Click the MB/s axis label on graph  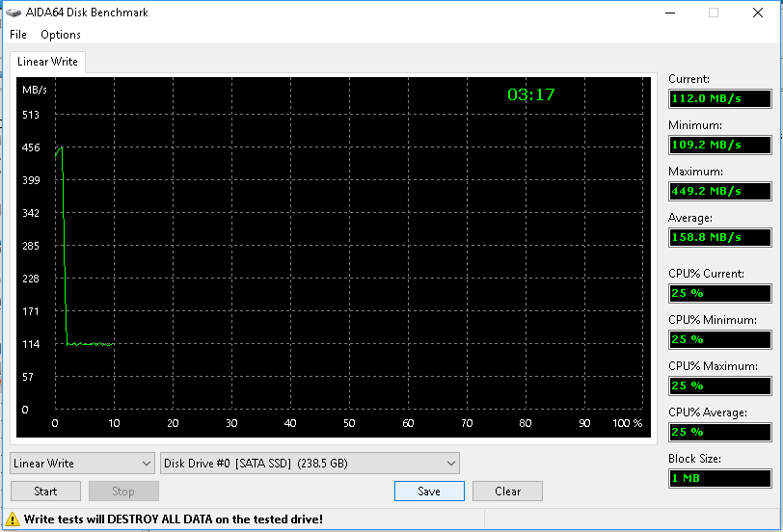coord(35,90)
